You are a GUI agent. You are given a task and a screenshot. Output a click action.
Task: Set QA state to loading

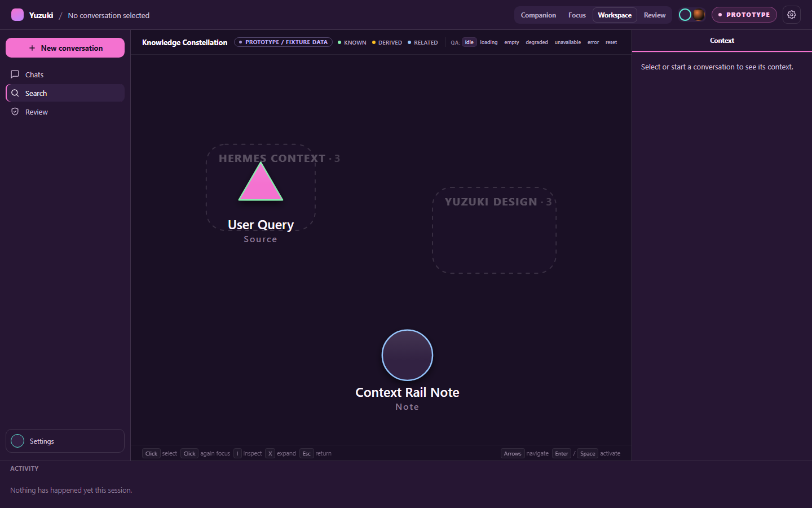[x=489, y=42]
